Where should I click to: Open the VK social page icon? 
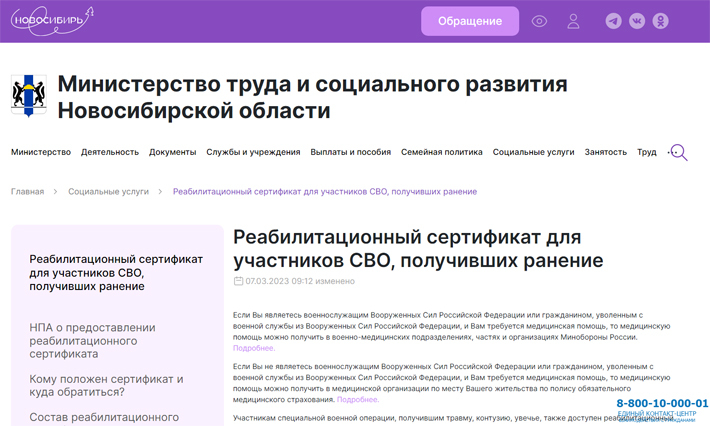tap(637, 21)
